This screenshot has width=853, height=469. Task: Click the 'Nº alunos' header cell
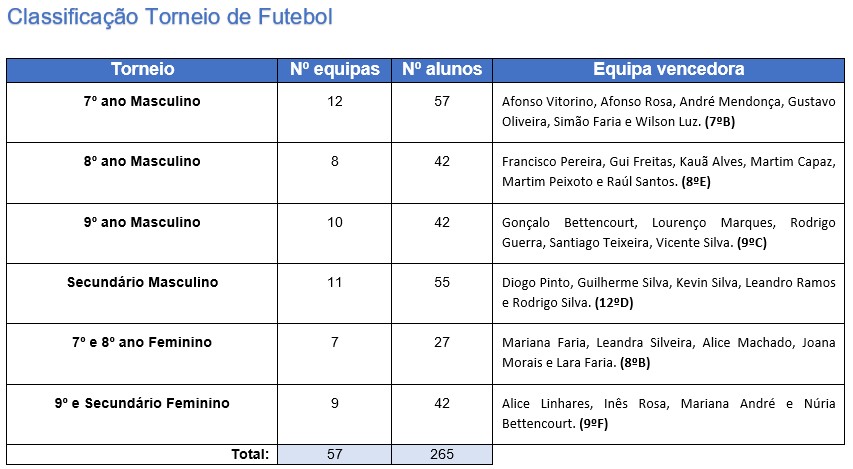[x=442, y=70]
